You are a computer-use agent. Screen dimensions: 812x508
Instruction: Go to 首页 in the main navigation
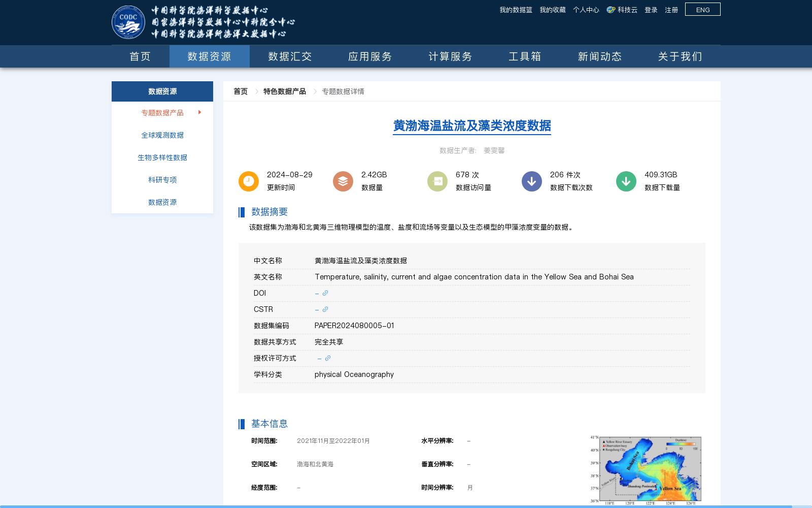141,56
